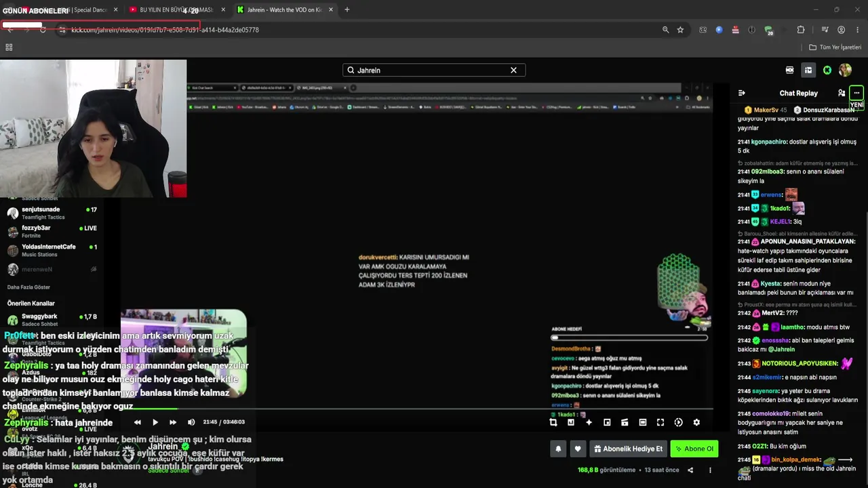
Task: Open the clip crop tool in player
Action: tap(553, 422)
